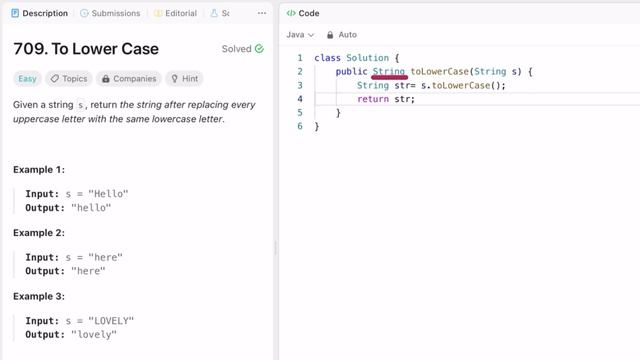Click the code brackets icon beside Code
Screen dimensions: 640x360
[291, 13]
